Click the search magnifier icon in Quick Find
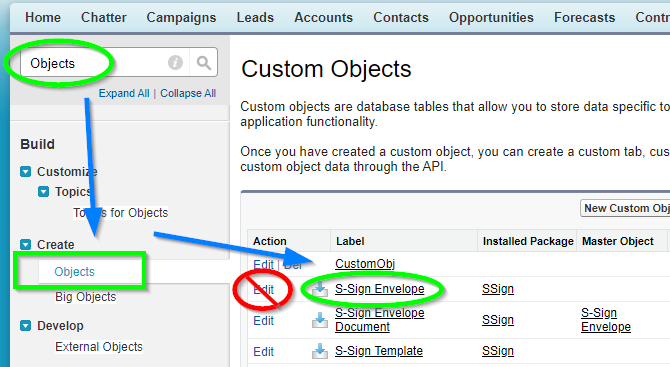The image size is (670, 367). click(204, 63)
